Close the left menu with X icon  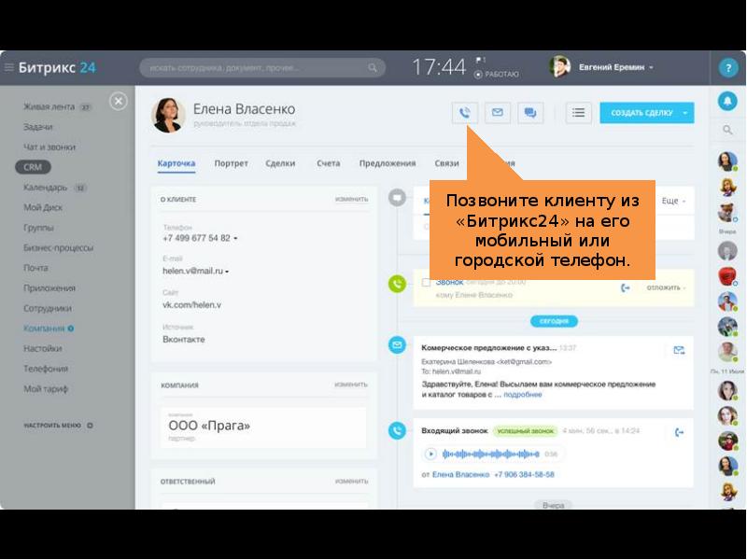click(x=118, y=101)
